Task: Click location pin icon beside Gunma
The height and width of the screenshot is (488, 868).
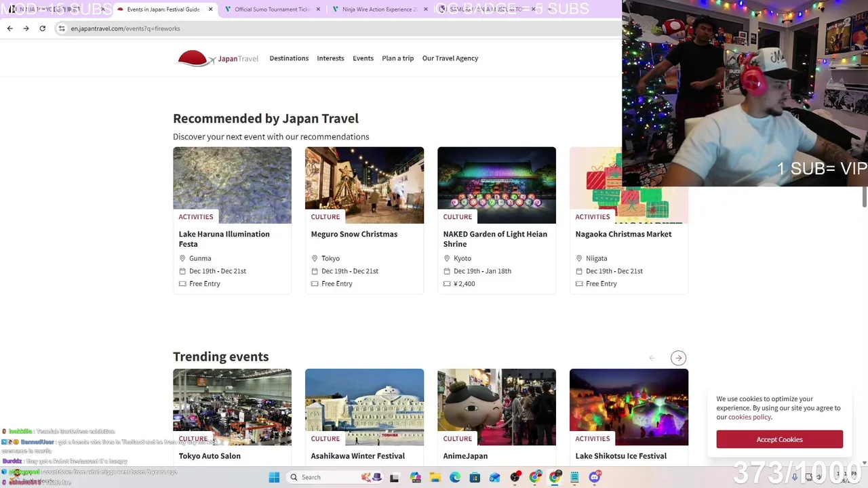Action: 182,258
